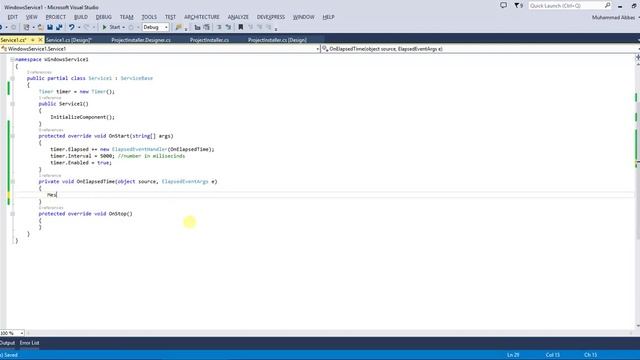Click the feedback speech bubble icon
This screenshot has width=640, height=360.
point(503,5)
